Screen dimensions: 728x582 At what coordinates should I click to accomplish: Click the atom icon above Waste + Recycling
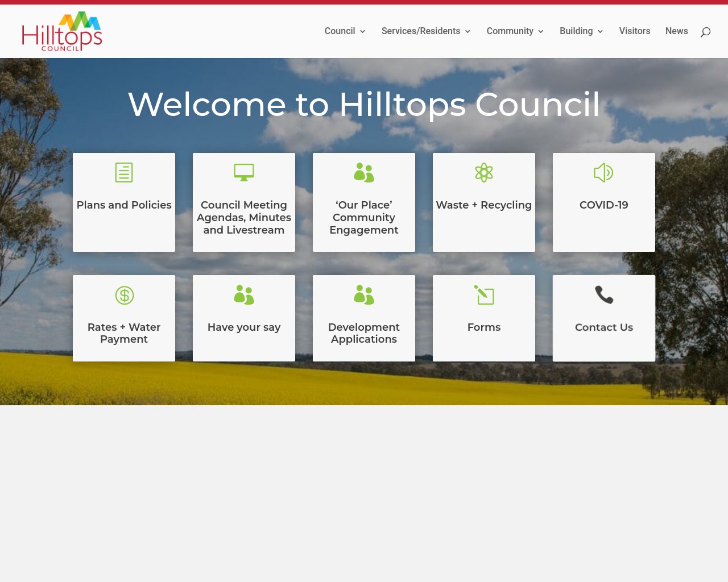(484, 172)
